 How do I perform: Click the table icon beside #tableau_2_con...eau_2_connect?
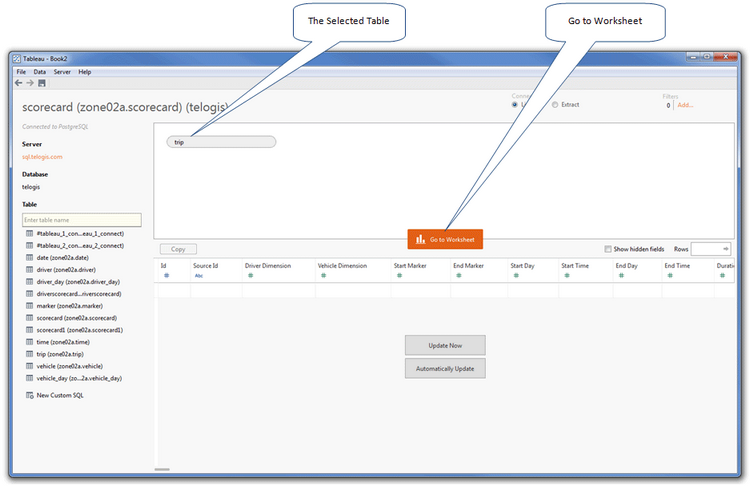(29, 245)
